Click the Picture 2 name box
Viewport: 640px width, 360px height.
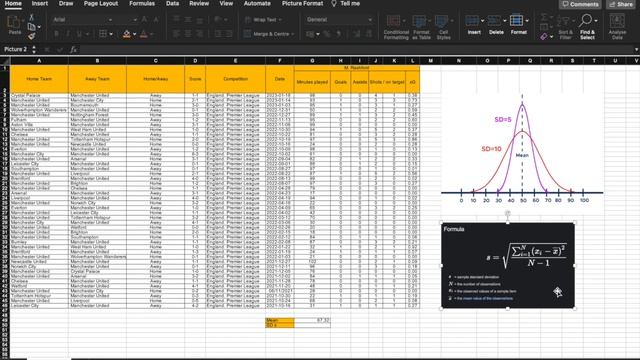[15, 49]
